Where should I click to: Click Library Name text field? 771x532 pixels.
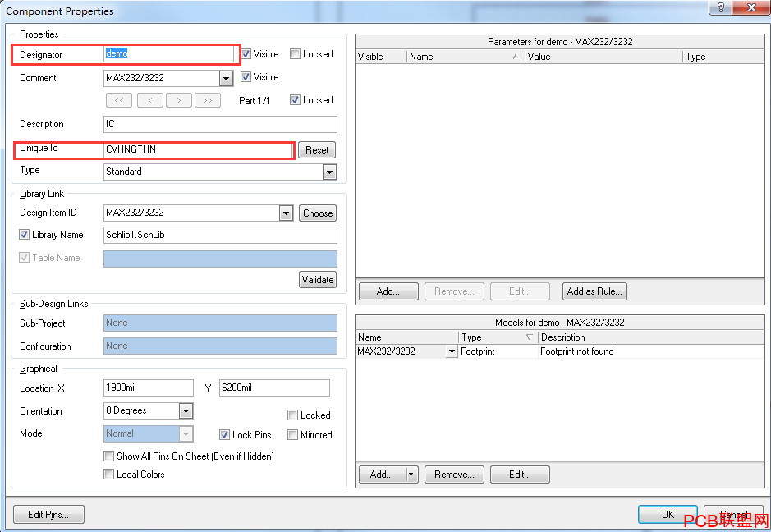coord(220,235)
